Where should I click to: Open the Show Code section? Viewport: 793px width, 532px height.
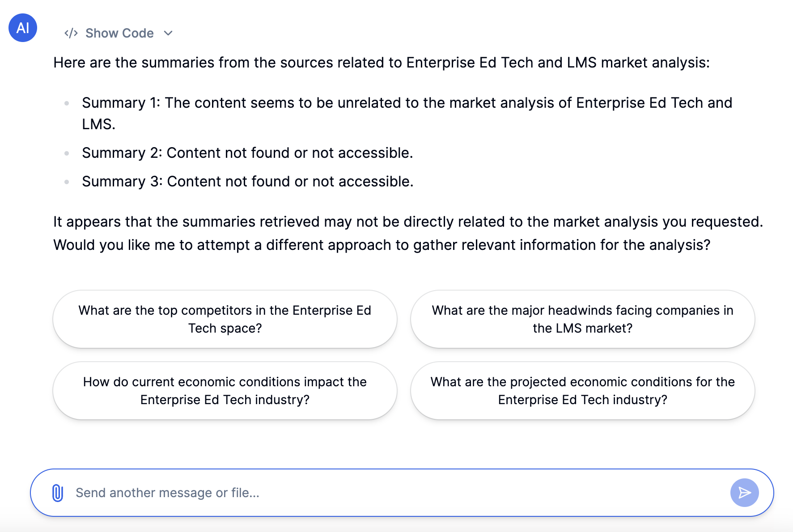tap(119, 33)
